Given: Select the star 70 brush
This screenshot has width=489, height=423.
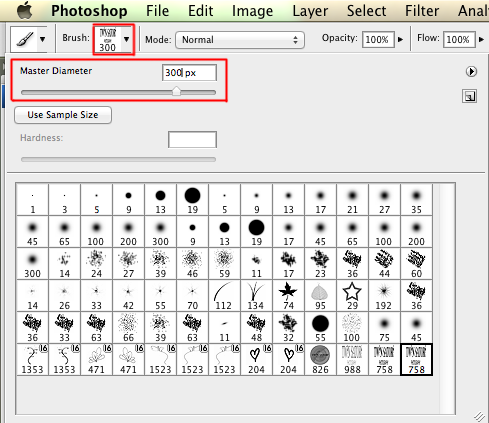Looking at the screenshot, I should coord(192,295).
